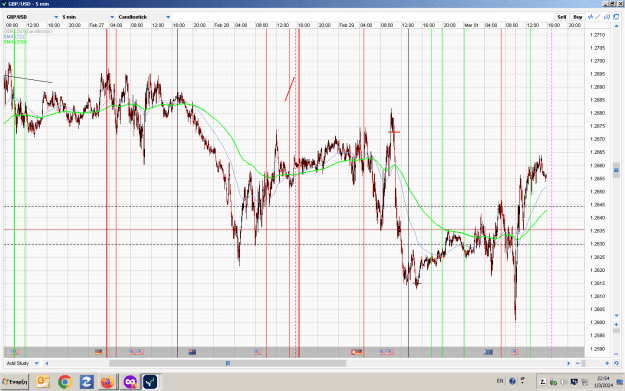
Task: Click the volume speaker tray icon
Action: [564, 382]
